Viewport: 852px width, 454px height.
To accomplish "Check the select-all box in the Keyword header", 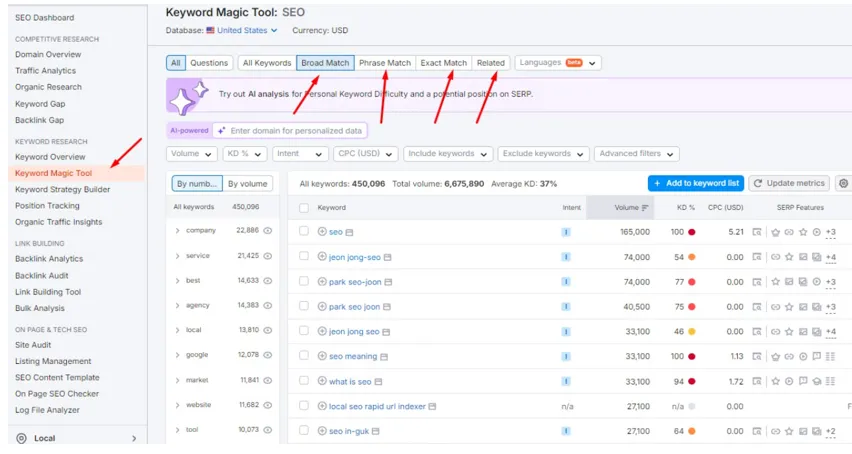I will click(x=304, y=208).
